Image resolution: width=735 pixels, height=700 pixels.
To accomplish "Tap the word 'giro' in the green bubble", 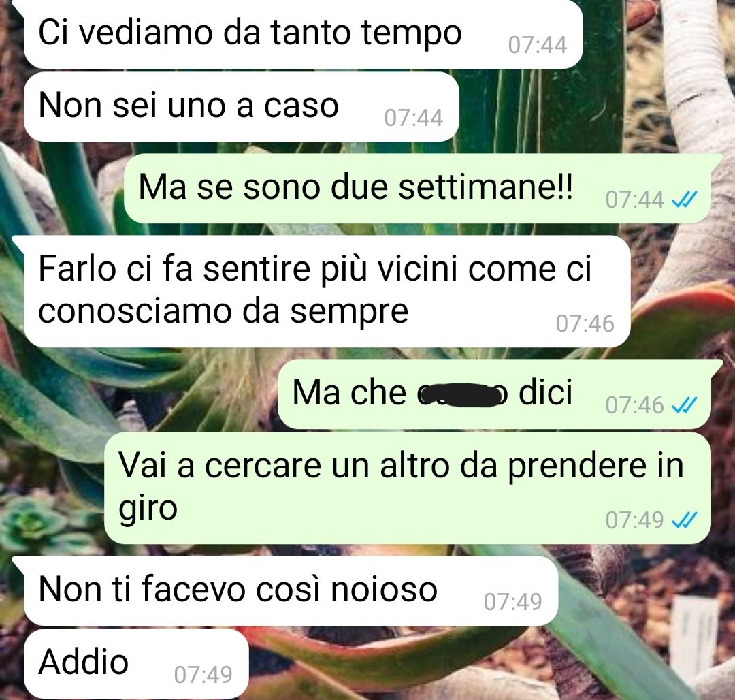I will click(x=148, y=509).
